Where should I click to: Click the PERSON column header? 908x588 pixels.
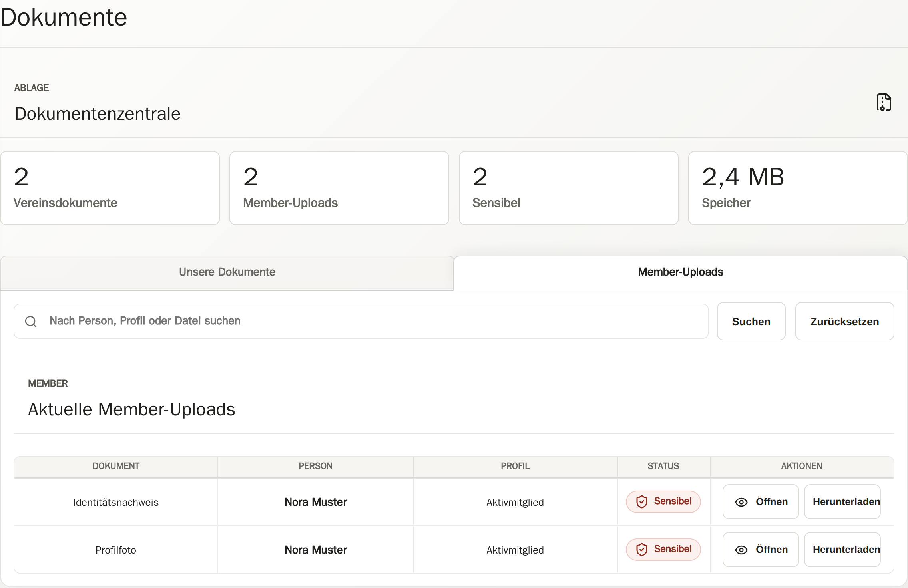[316, 466]
